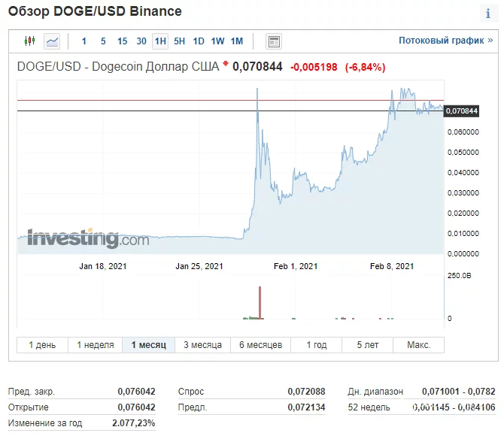Click the current price label 0,070844
Image resolution: width=504 pixels, height=436 pixels.
click(x=462, y=111)
